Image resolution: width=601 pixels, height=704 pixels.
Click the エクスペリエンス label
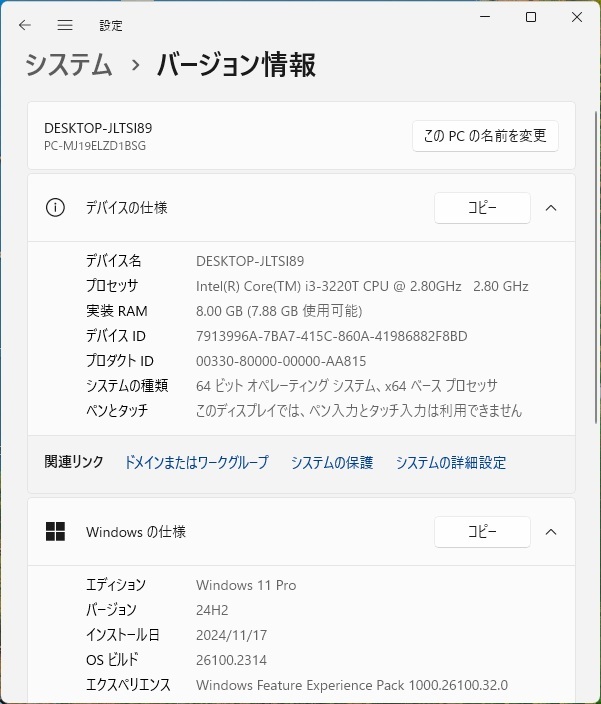point(128,685)
